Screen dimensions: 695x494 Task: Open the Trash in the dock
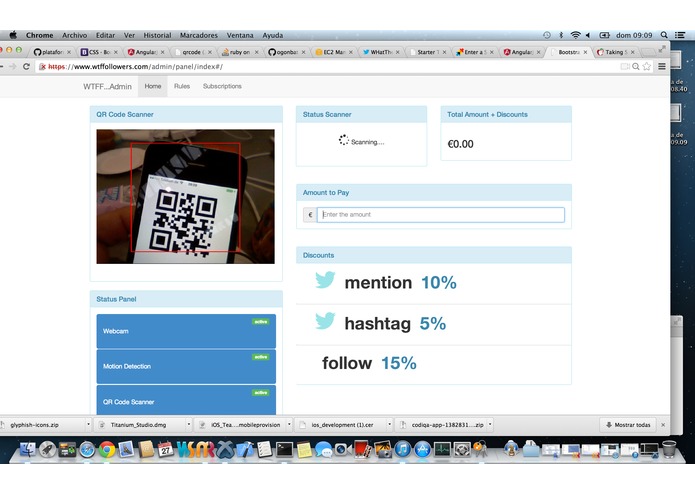point(669,449)
